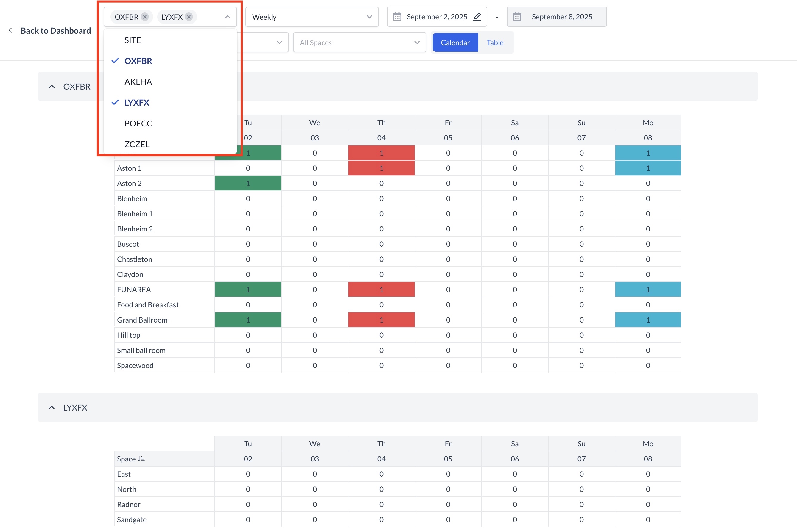Remove the LYXFX chip from site filter
This screenshot has width=797, height=532.
coord(189,17)
